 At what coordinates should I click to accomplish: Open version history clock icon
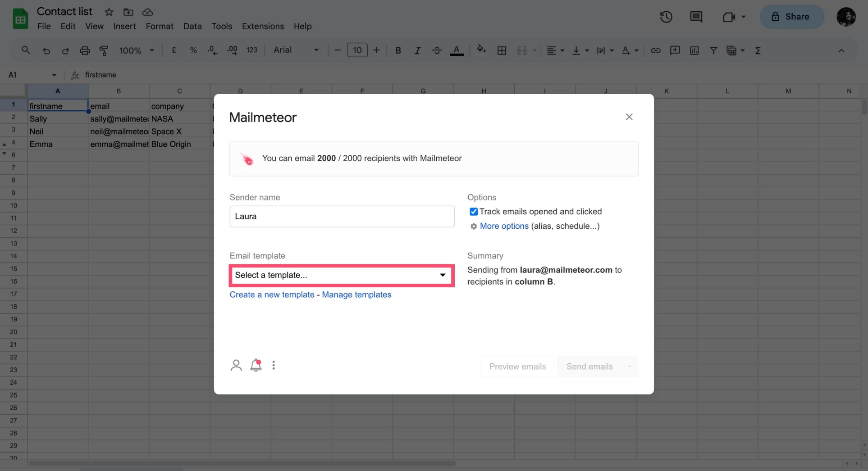(x=666, y=17)
